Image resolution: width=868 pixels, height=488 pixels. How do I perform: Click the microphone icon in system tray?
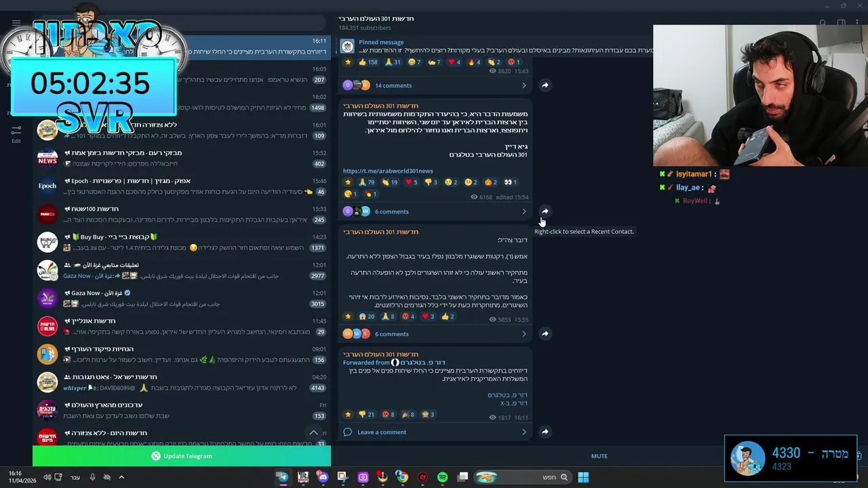(92, 477)
